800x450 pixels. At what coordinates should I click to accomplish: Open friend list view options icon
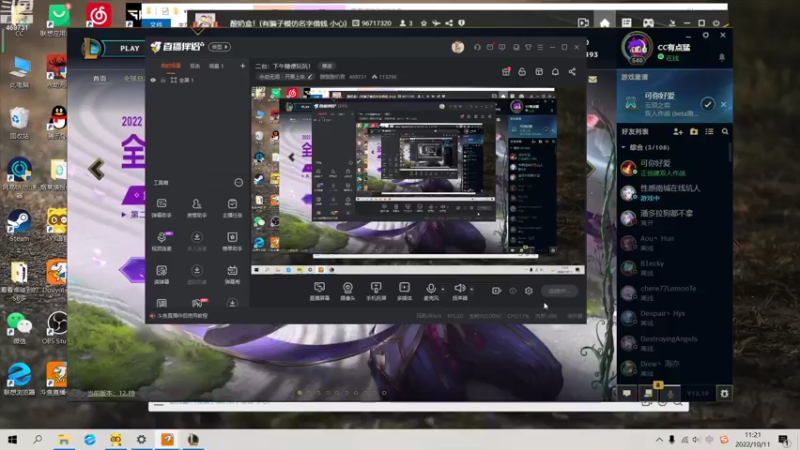709,132
